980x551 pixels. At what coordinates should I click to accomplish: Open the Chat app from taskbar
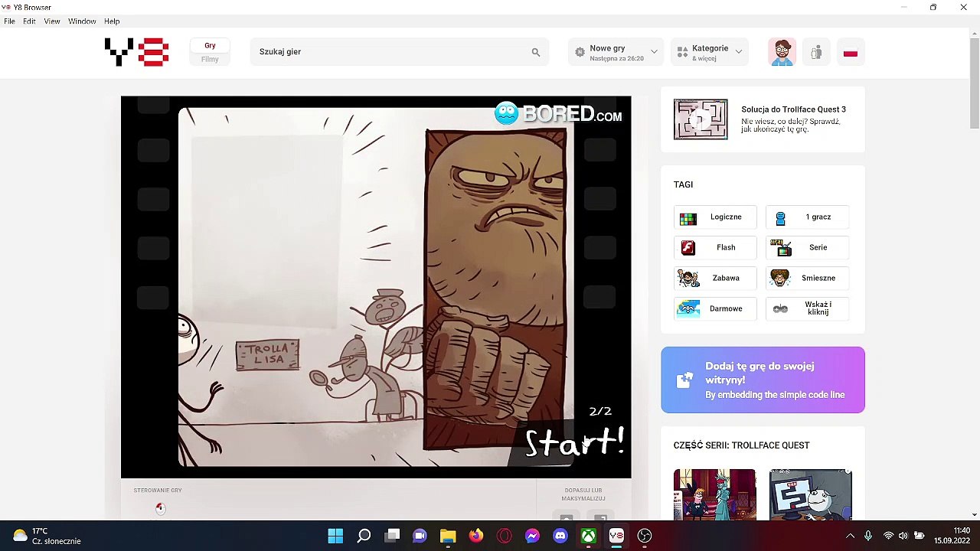[x=420, y=536]
